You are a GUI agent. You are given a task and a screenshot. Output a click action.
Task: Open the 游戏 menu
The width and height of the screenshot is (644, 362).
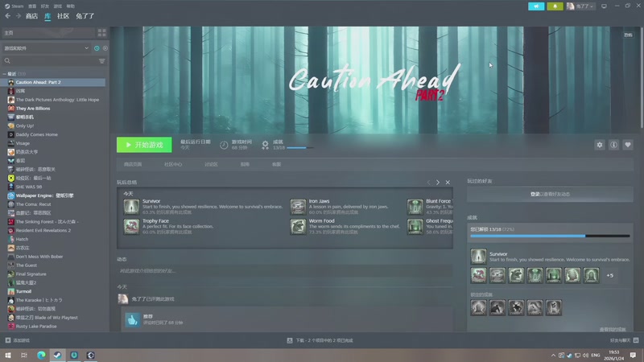57,6
